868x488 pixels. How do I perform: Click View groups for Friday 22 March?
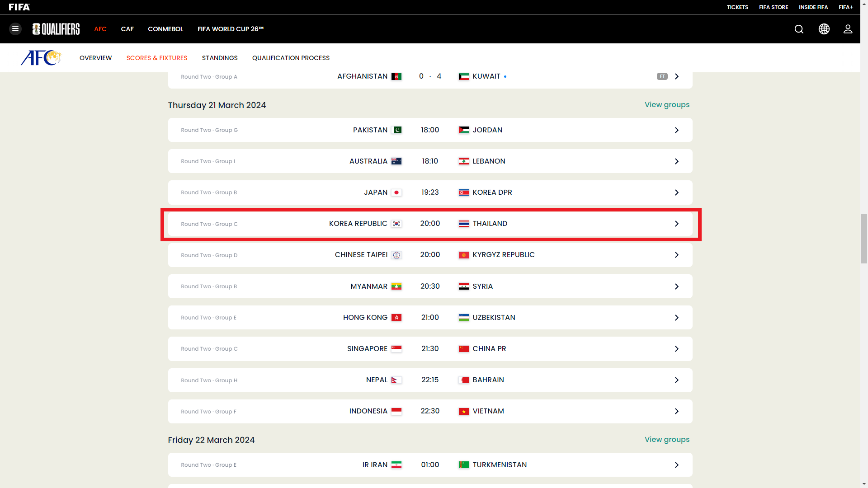click(x=667, y=440)
